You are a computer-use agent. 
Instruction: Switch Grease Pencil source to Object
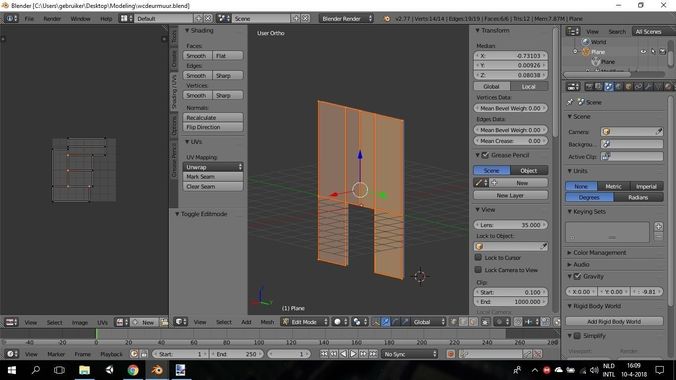pos(529,170)
